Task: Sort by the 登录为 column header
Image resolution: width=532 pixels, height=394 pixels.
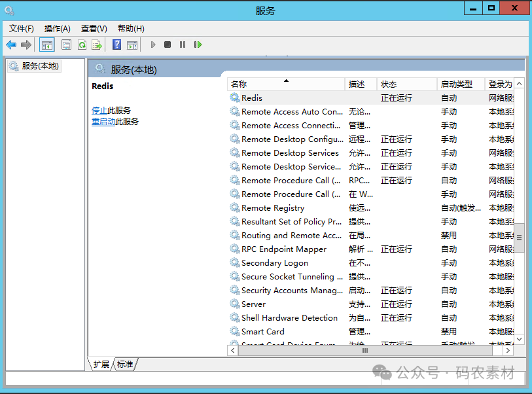Action: click(x=499, y=84)
